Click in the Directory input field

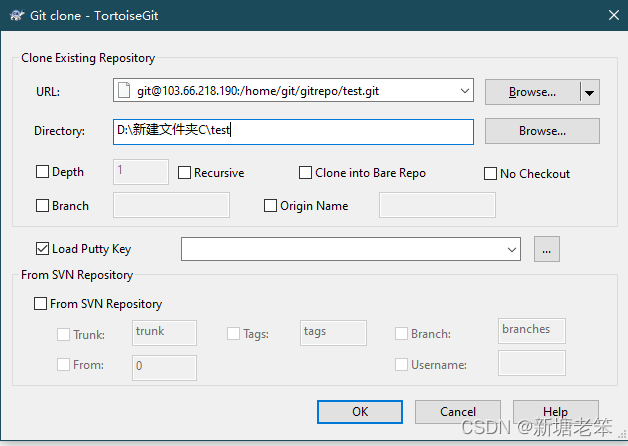coord(293,131)
